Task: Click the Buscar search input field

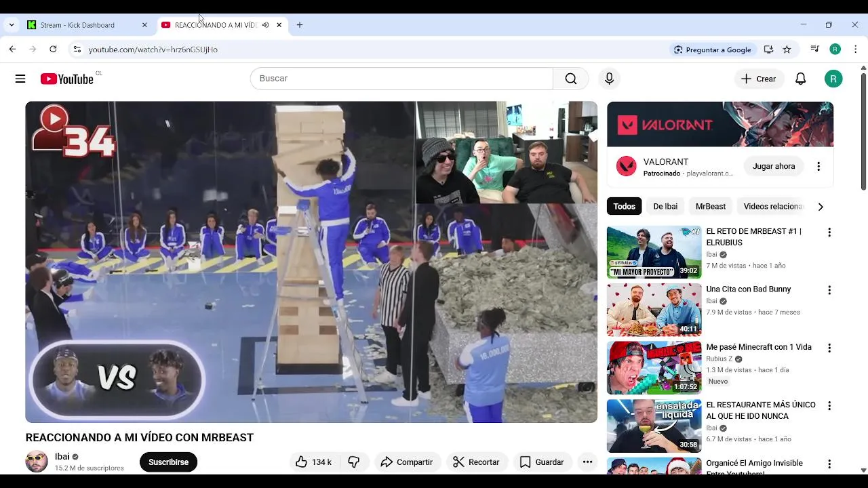Action: [x=401, y=79]
